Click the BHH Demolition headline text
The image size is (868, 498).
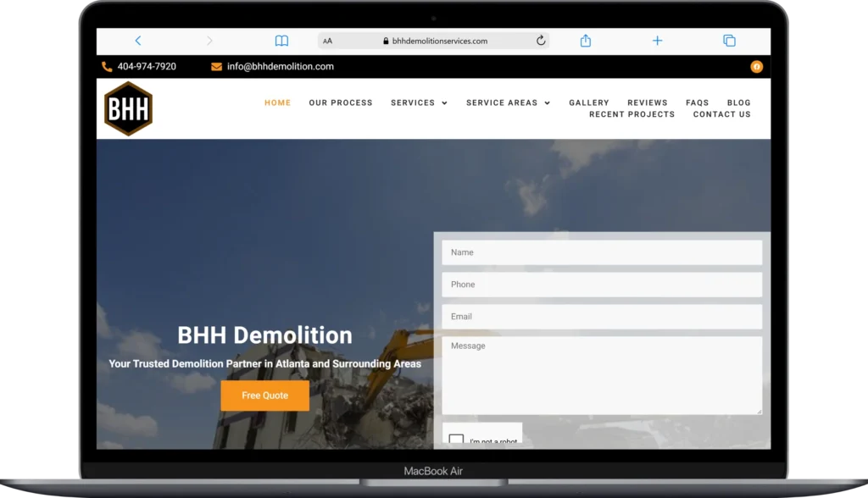[x=264, y=335]
